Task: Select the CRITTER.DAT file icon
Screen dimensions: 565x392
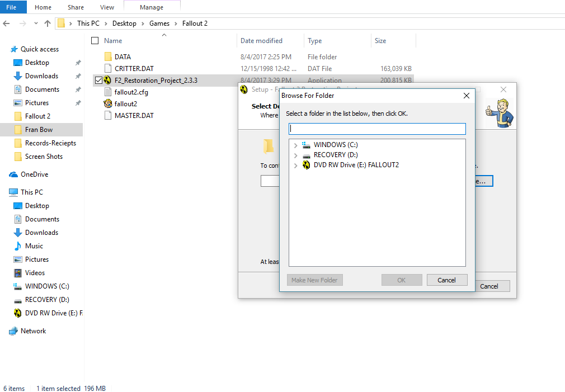Action: (x=108, y=68)
